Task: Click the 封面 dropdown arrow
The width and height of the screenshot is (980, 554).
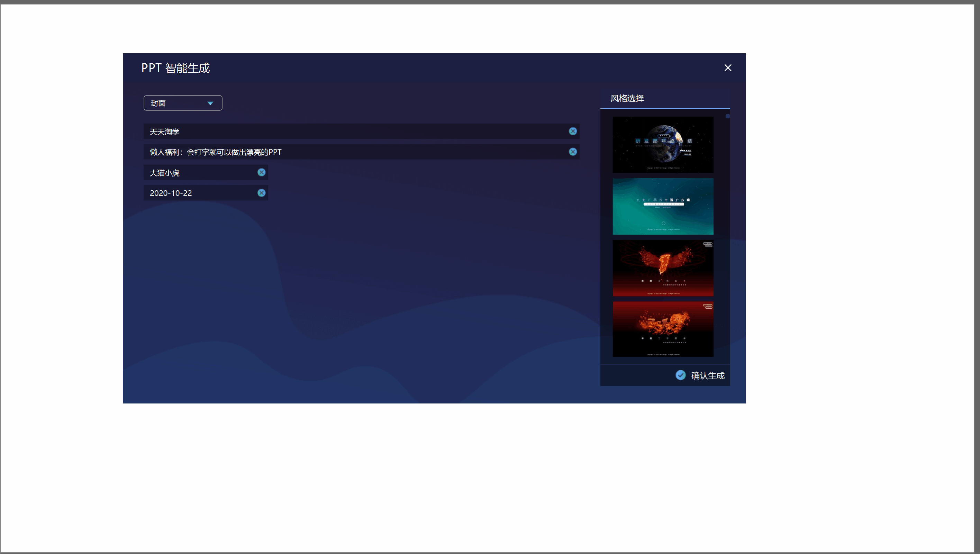Action: click(210, 103)
